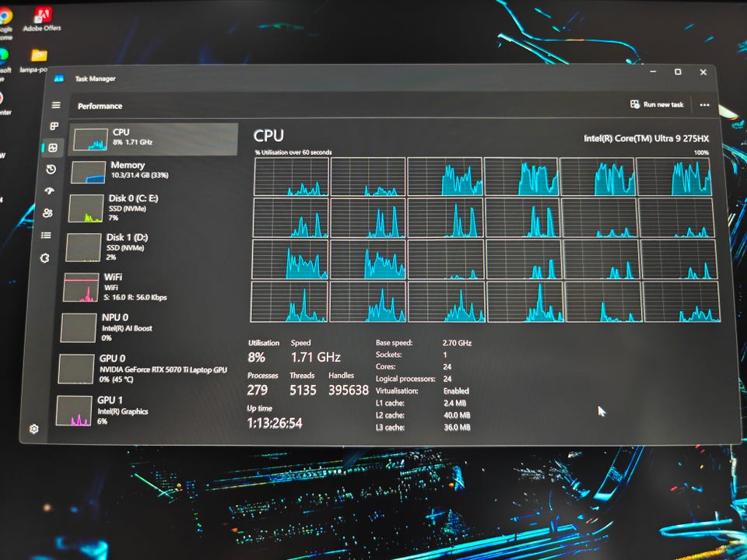The width and height of the screenshot is (747, 560).
Task: Open the three-dot more options menu
Action: click(x=705, y=105)
